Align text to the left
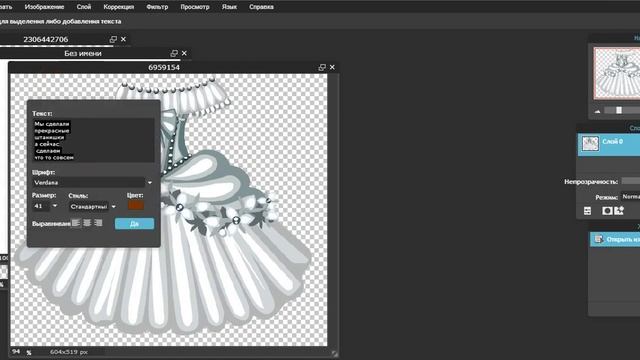640x360 pixels. pyautogui.click(x=76, y=223)
